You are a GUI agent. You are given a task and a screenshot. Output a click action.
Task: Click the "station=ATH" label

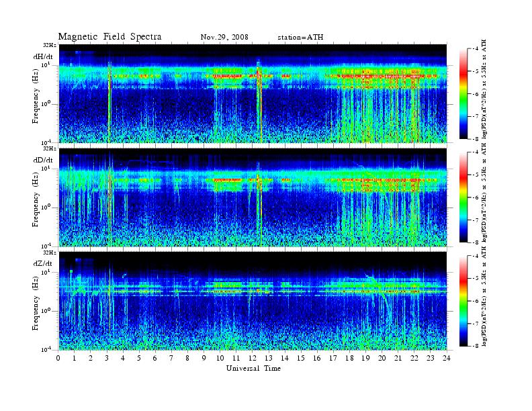(301, 37)
